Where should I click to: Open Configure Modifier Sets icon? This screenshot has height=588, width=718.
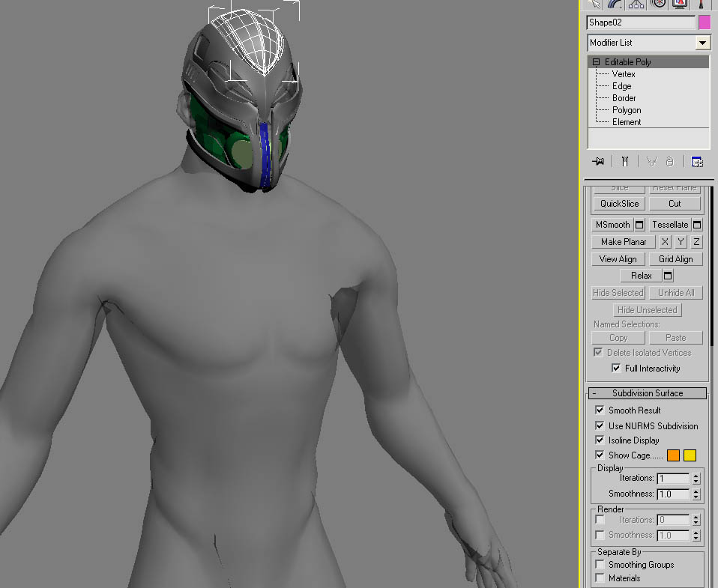click(697, 162)
